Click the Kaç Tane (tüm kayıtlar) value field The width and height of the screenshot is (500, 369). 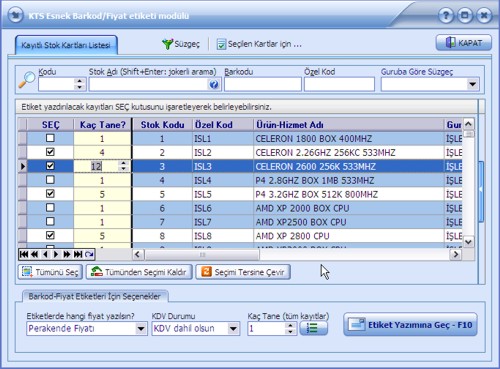[266, 329]
